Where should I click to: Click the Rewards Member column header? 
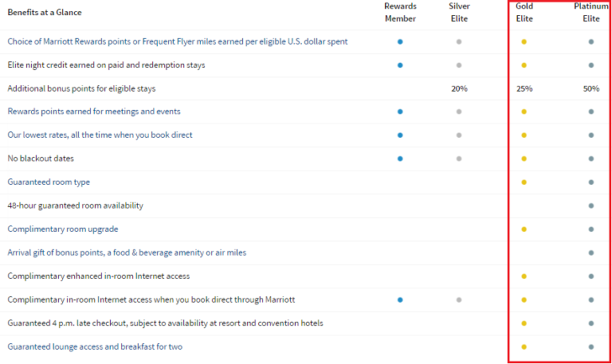coord(400,12)
